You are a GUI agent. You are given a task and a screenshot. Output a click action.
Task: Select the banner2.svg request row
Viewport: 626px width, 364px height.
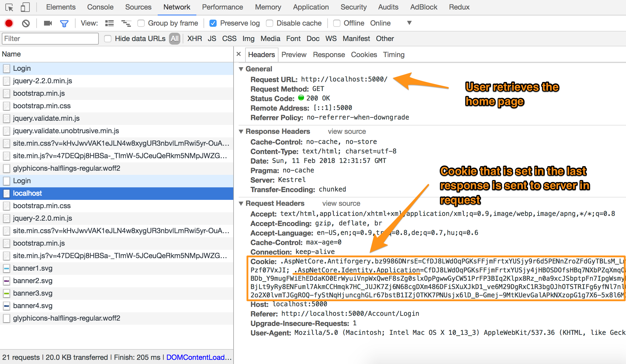(x=33, y=281)
